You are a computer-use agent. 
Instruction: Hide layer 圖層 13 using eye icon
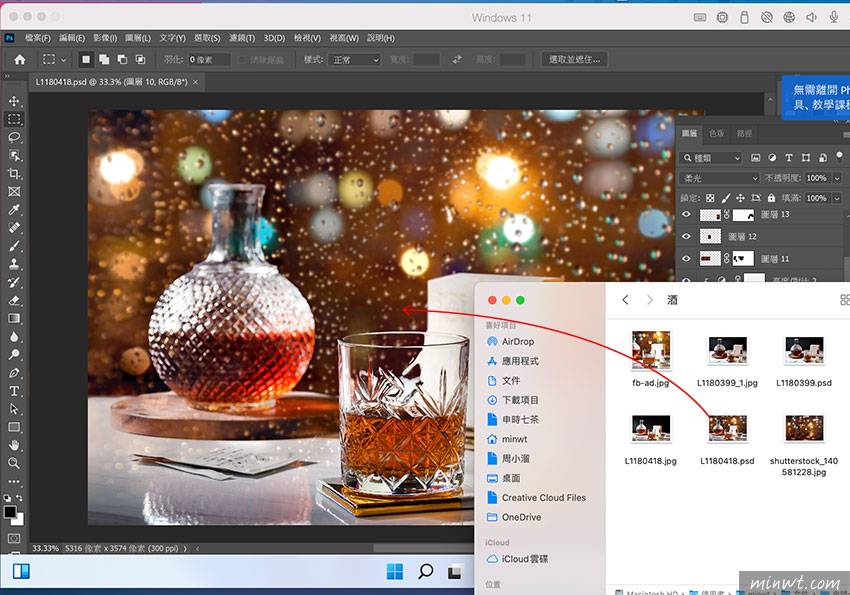coord(686,215)
